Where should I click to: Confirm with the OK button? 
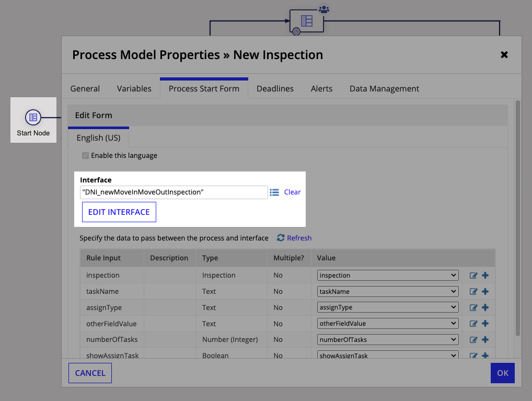[503, 373]
